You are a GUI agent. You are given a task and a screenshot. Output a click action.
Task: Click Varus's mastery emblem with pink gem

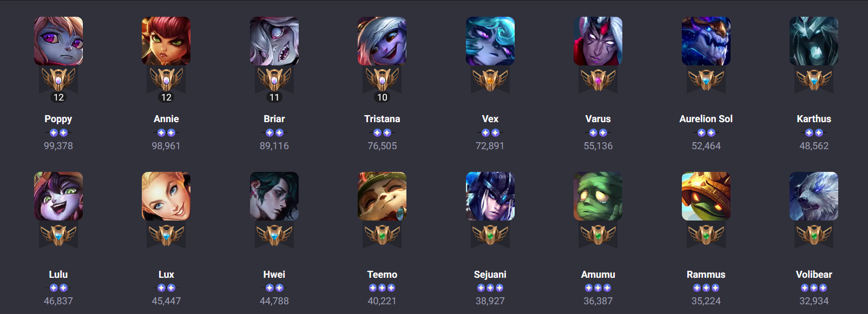coord(598,80)
